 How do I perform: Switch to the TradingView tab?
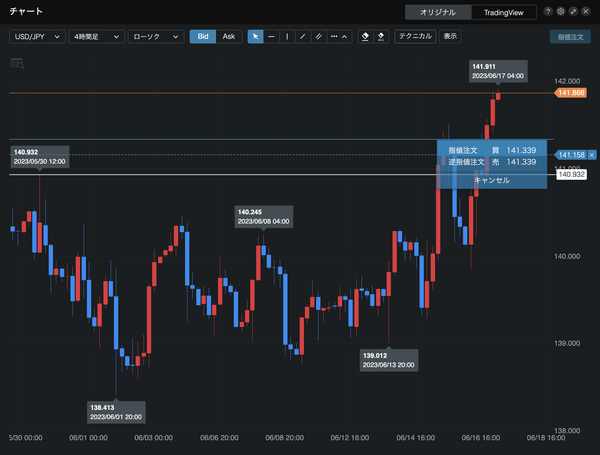[x=502, y=12]
